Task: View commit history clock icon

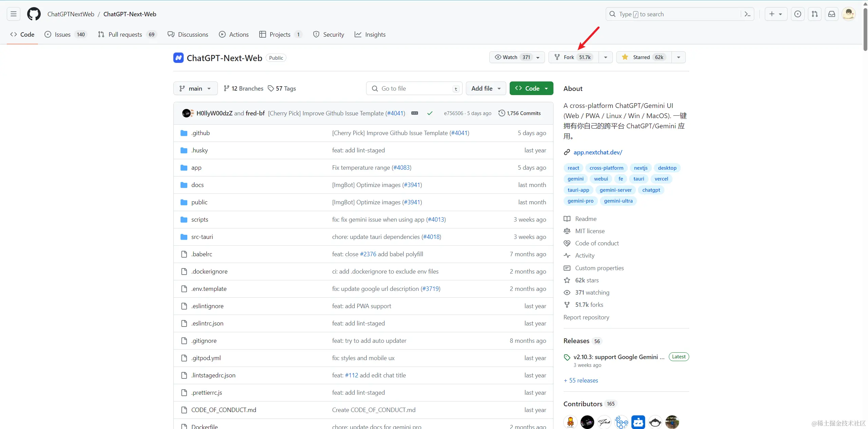Action: (502, 113)
